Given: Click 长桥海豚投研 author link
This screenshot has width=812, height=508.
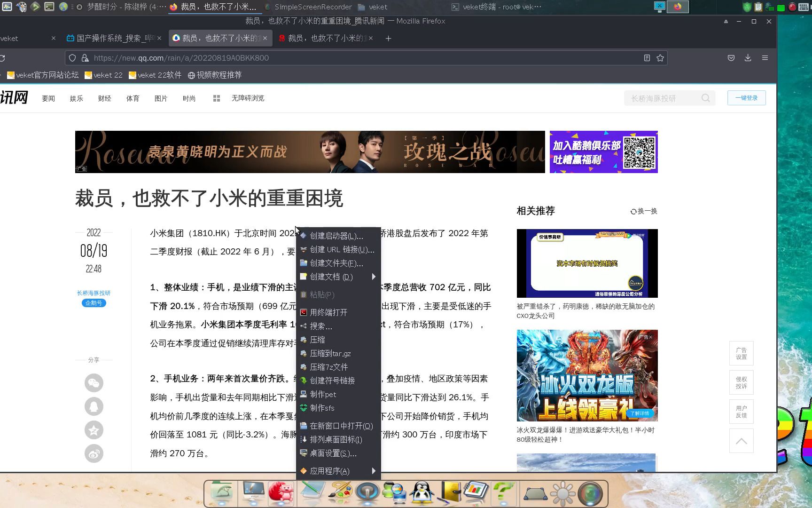Looking at the screenshot, I should click(94, 293).
